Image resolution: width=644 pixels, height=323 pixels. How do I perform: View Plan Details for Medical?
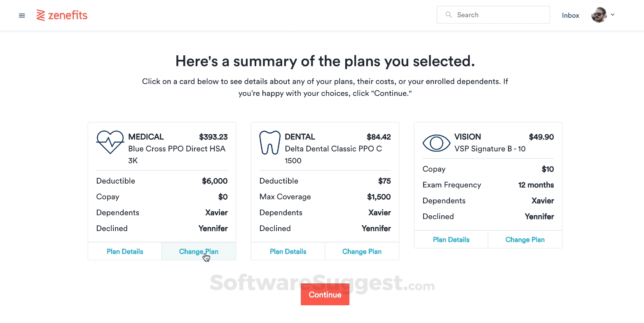125,251
